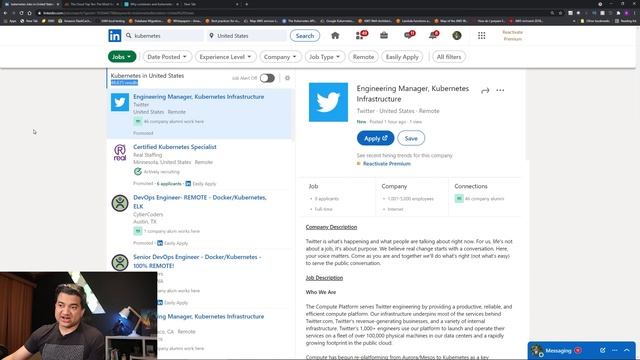Open job alert settings gear icon
The width and height of the screenshot is (640, 360).
287,78
